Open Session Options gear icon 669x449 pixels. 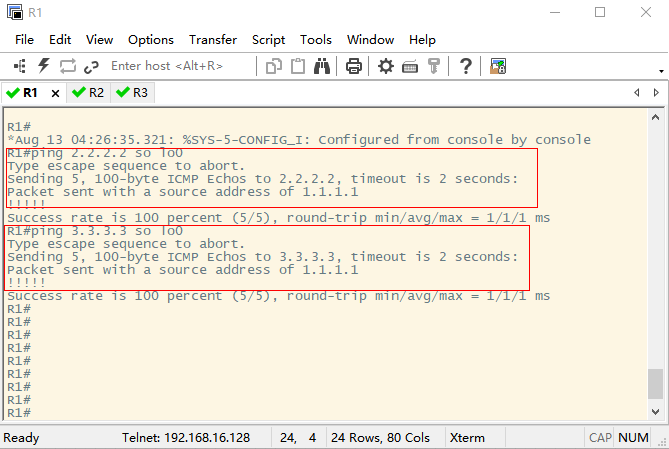click(386, 66)
